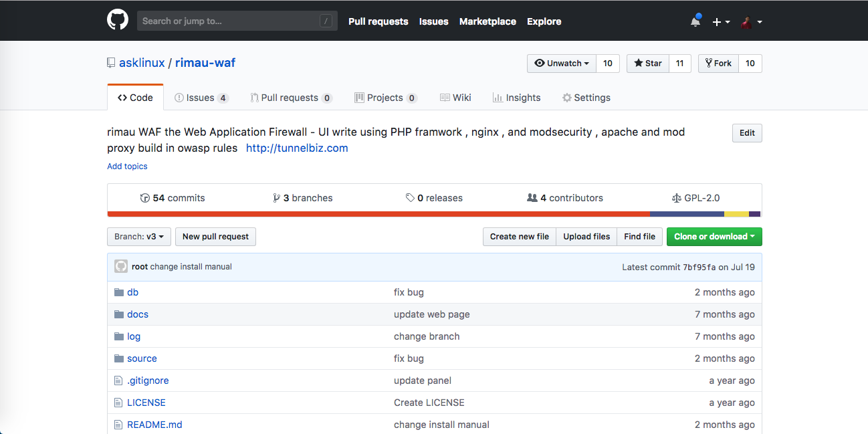Open the rimau-waf repository link
Image resolution: width=868 pixels, height=434 pixels.
click(205, 63)
